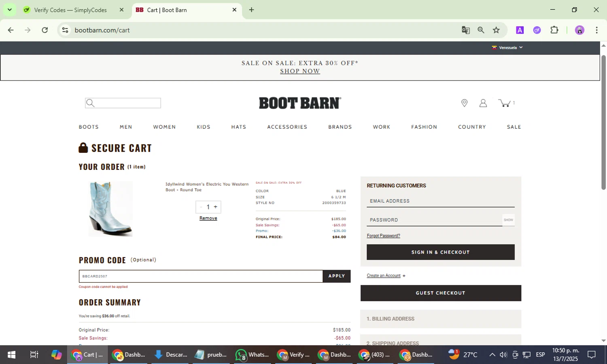Open the Copilot icon in taskbar
The image size is (607, 364).
pos(57,355)
